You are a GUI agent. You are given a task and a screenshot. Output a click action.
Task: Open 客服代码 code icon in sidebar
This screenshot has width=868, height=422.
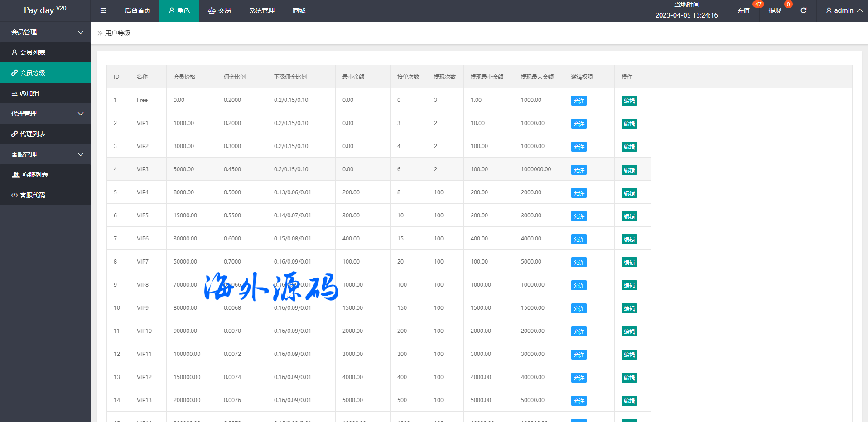[14, 195]
